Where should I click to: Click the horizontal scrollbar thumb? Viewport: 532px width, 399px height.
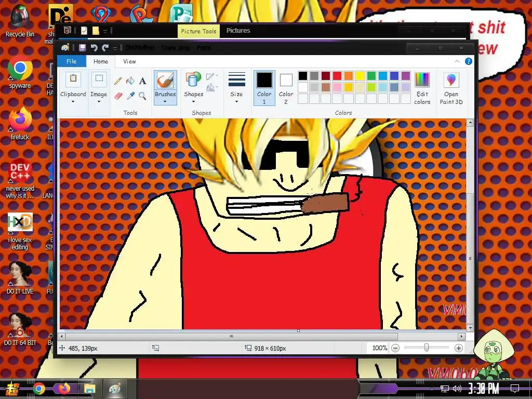pyautogui.click(x=231, y=337)
